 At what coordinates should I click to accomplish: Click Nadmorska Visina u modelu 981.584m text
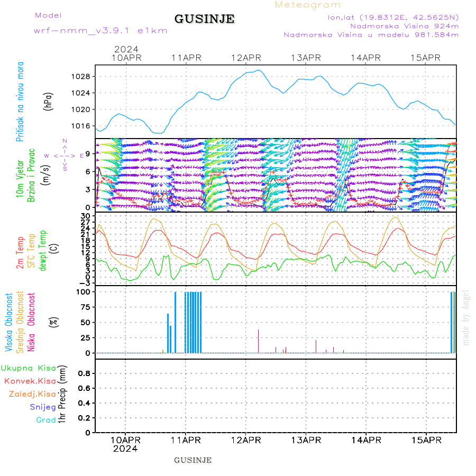371,35
